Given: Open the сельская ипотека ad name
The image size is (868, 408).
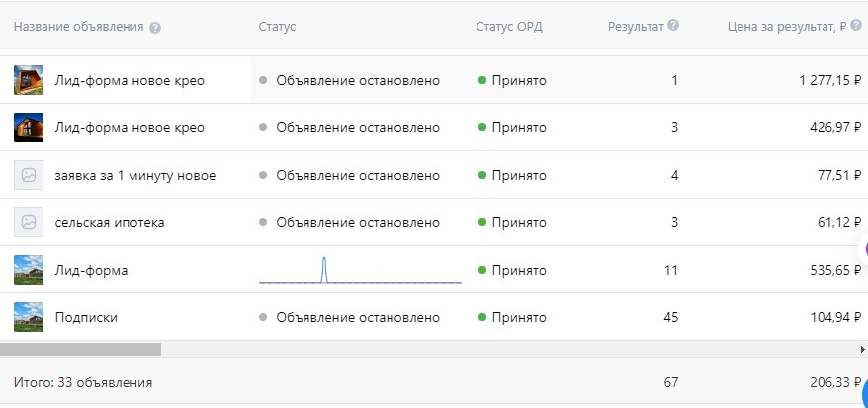Looking at the screenshot, I should [110, 222].
